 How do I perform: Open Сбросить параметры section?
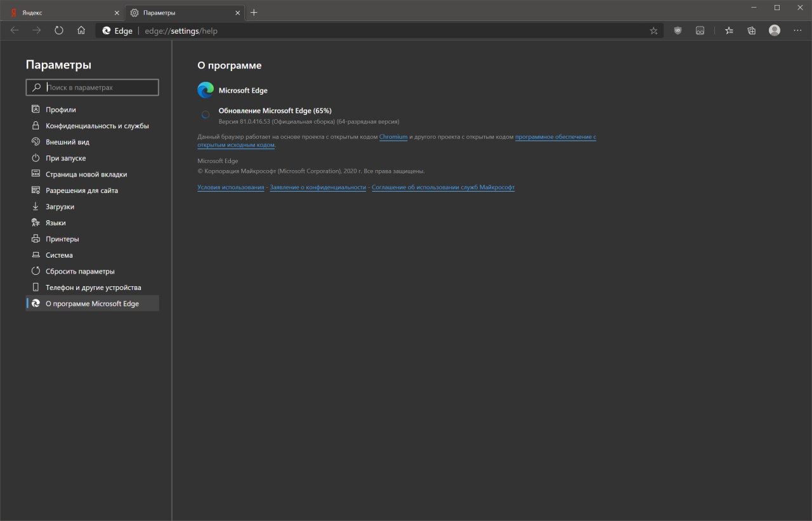click(93, 272)
